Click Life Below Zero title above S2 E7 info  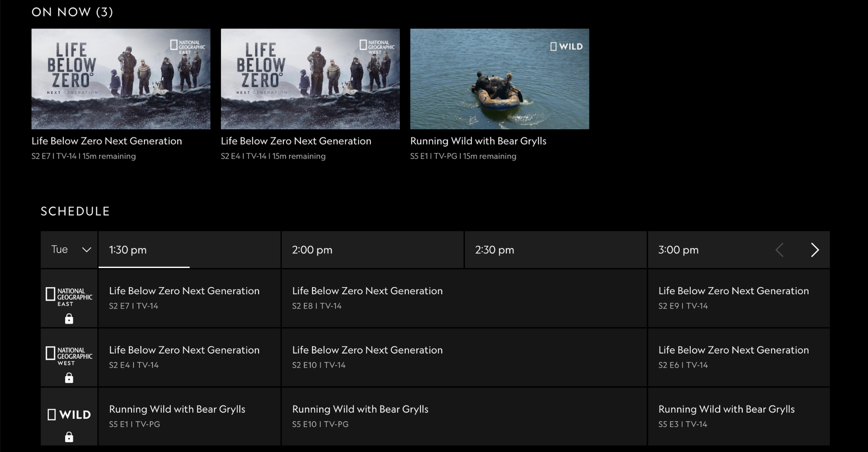click(x=107, y=141)
